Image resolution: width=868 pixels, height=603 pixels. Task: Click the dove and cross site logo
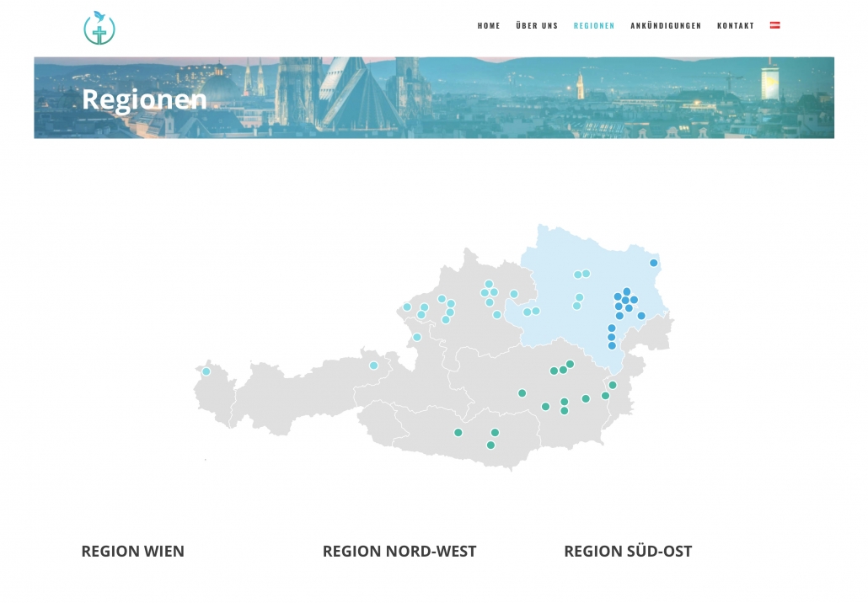point(99,28)
